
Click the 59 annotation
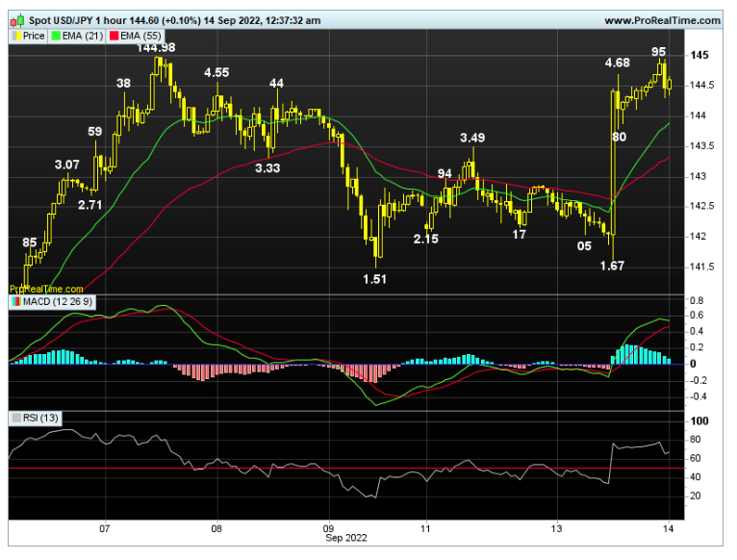[x=95, y=132]
